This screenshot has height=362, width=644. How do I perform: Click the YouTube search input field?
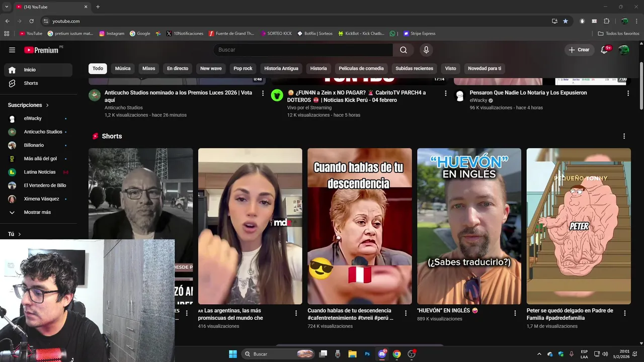coord(303,50)
